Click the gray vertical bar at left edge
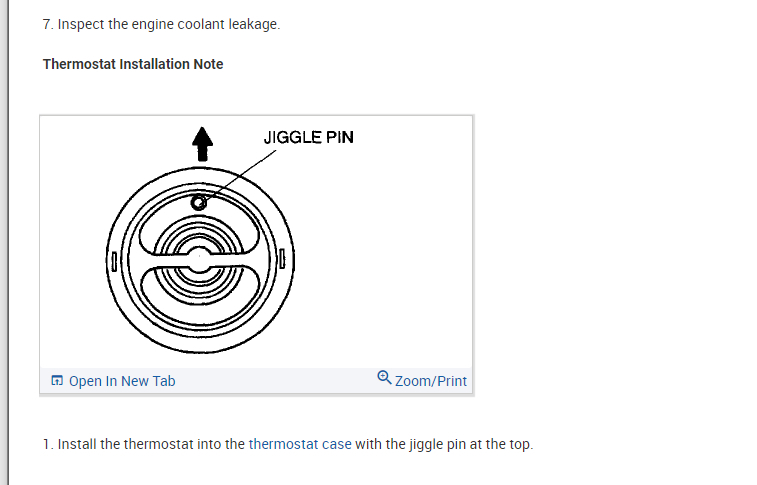 pyautogui.click(x=4, y=242)
